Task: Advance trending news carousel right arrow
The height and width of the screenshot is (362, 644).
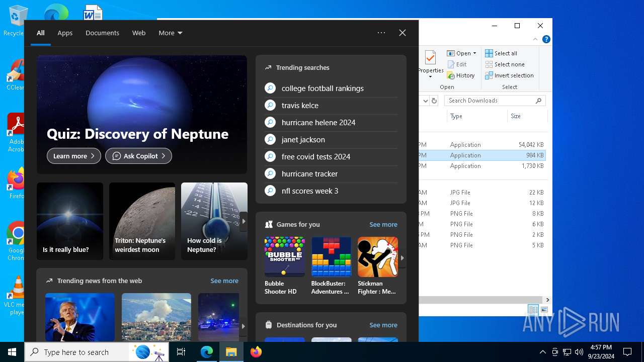Action: [x=244, y=326]
